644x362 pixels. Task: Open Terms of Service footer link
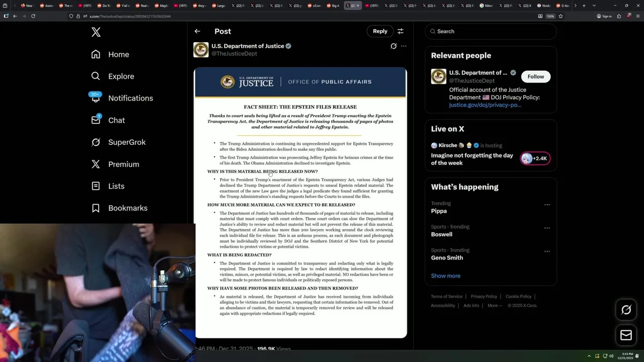(x=446, y=297)
